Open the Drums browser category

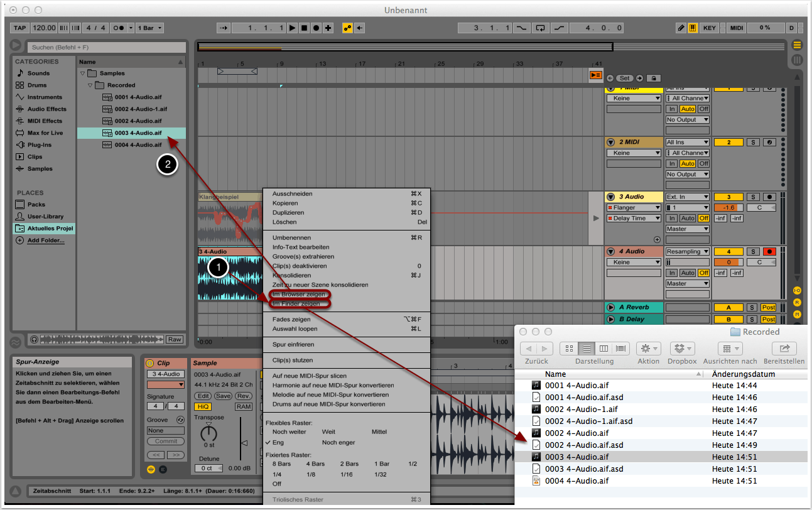37,85
